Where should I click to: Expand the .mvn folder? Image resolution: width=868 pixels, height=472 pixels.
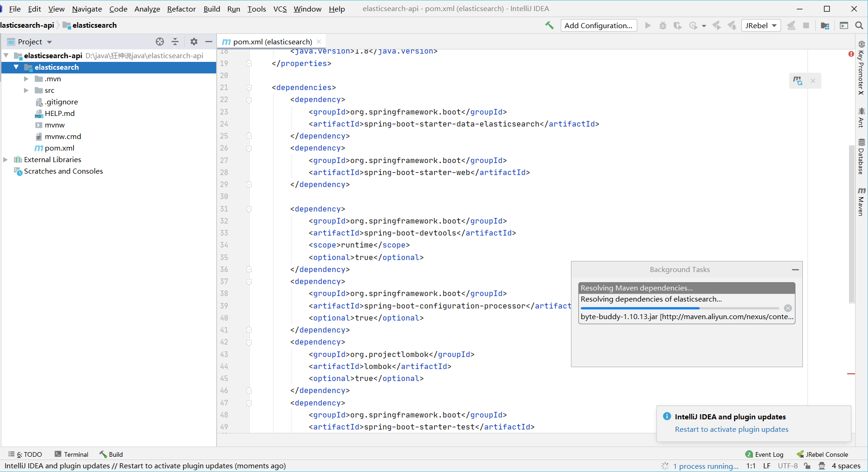click(26, 79)
